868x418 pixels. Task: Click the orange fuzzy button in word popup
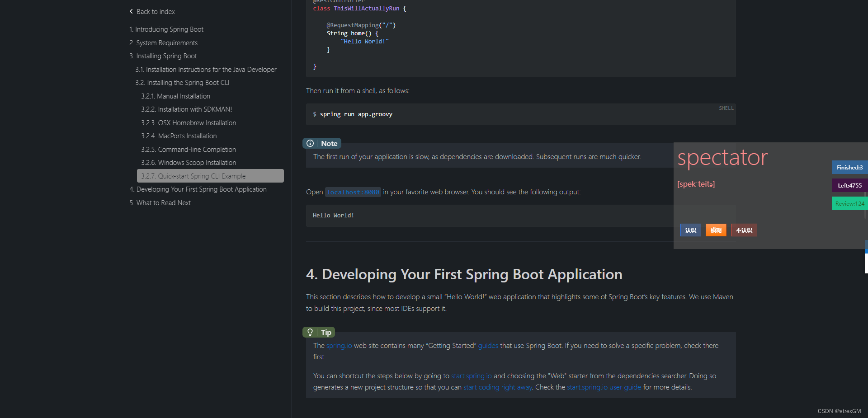pos(716,230)
